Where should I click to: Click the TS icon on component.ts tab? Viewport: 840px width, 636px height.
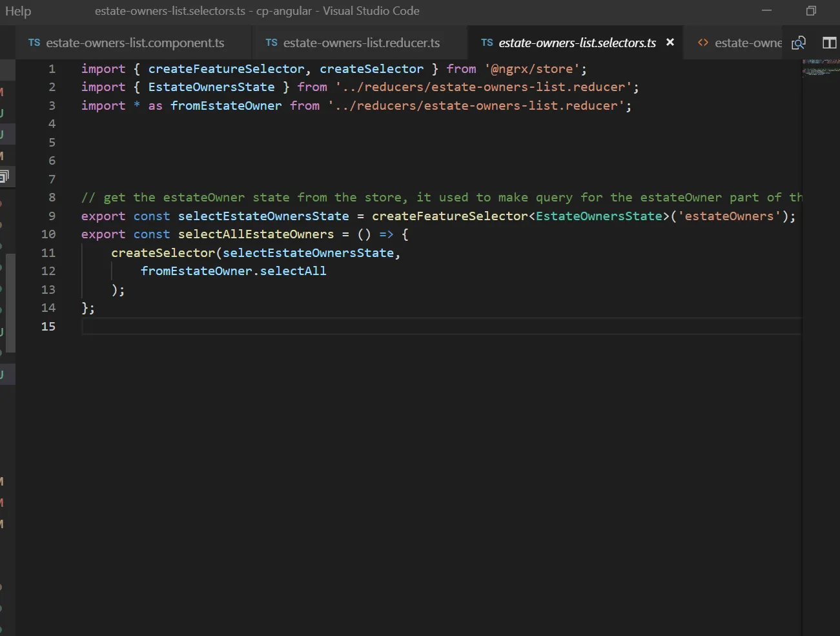34,43
